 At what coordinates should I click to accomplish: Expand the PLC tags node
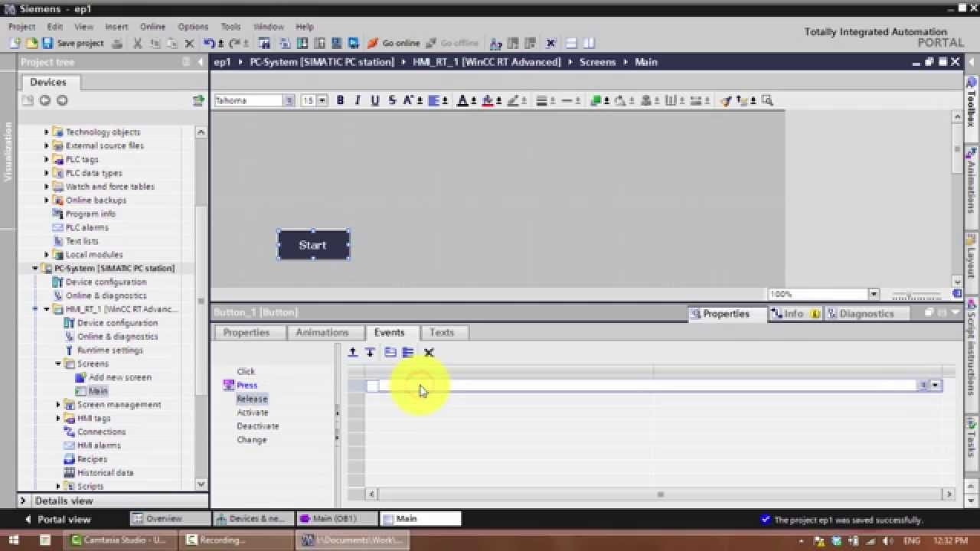[46, 159]
